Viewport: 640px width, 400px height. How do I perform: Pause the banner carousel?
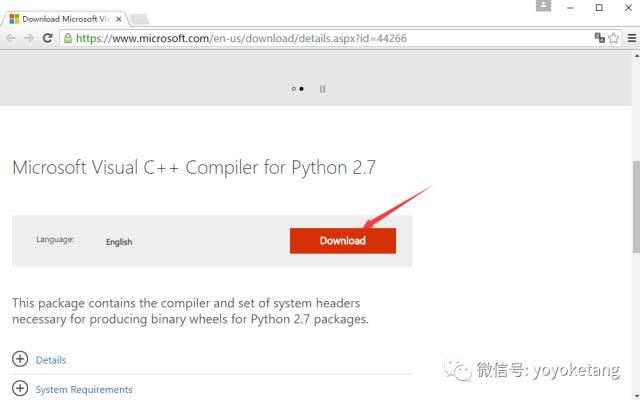322,89
